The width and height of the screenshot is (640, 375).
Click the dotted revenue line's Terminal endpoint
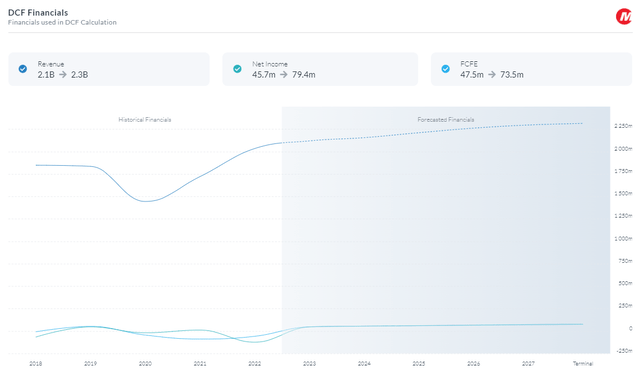[582, 123]
